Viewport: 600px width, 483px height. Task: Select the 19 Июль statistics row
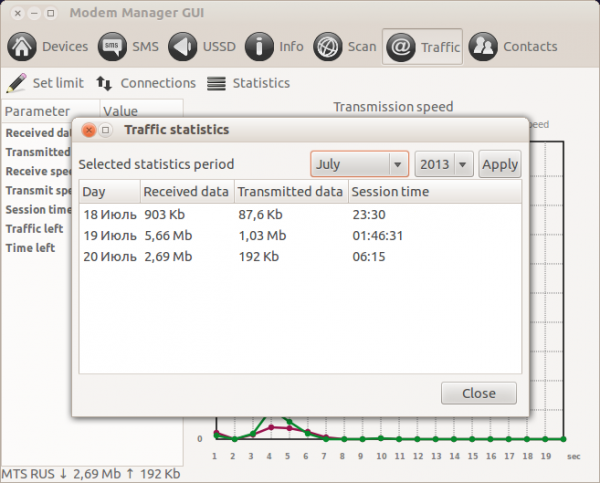[x=300, y=236]
